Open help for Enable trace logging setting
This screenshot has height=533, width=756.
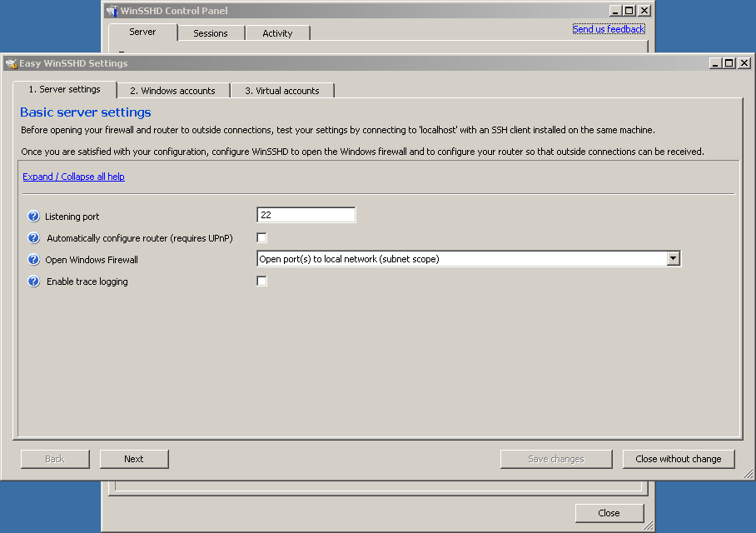(33, 281)
